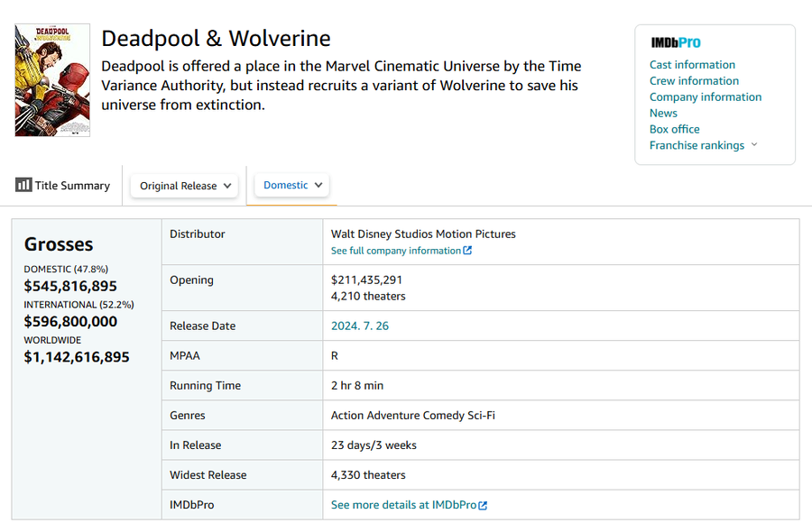The width and height of the screenshot is (812, 532).
Task: Open the Box office link
Action: pos(674,129)
